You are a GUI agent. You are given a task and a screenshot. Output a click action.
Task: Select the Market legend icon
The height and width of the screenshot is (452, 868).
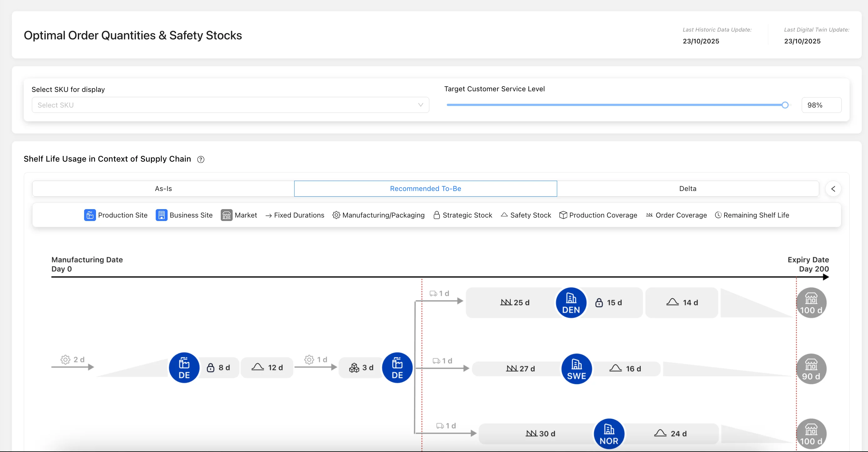tap(226, 215)
